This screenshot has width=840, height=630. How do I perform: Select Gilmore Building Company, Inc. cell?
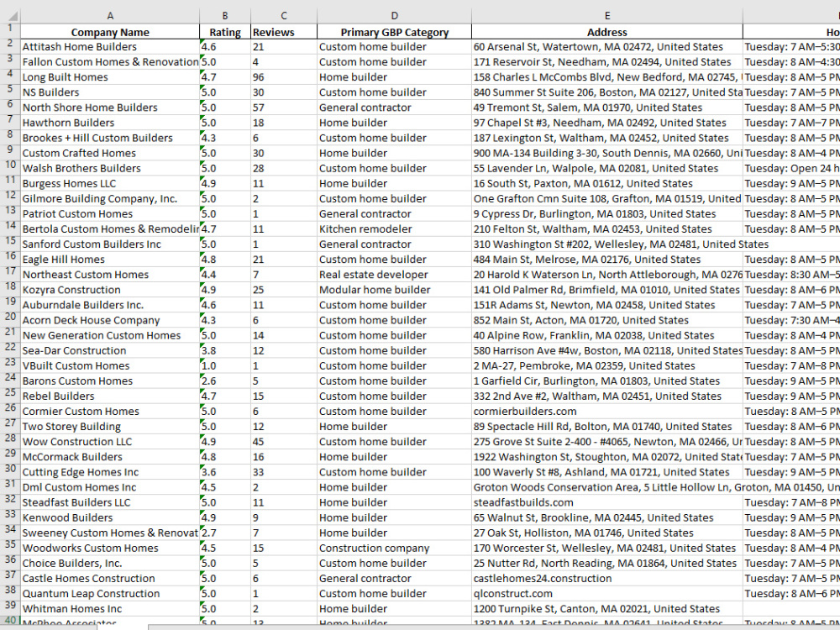[110, 198]
